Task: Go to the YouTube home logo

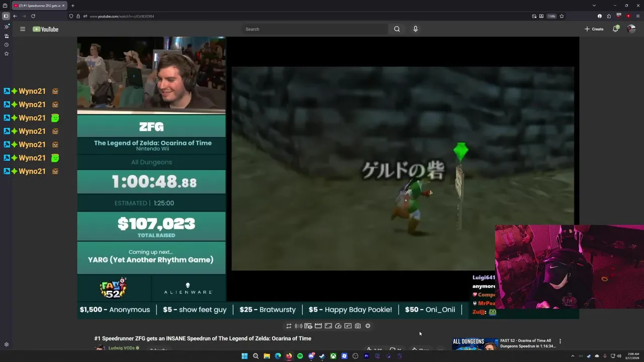Action: (46, 29)
